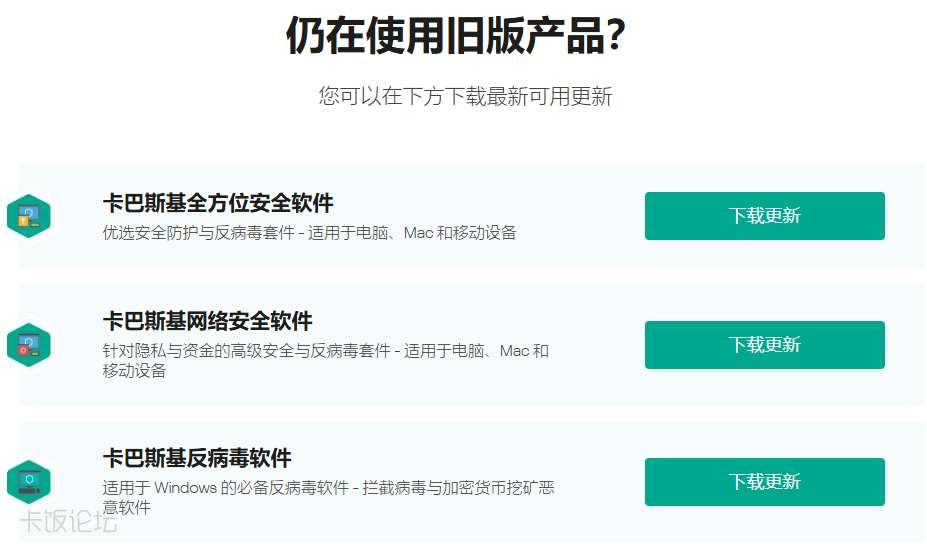Click the word Mac in 网络安全软件 description
Viewport: 927px width, 544px height.
[x=514, y=351]
